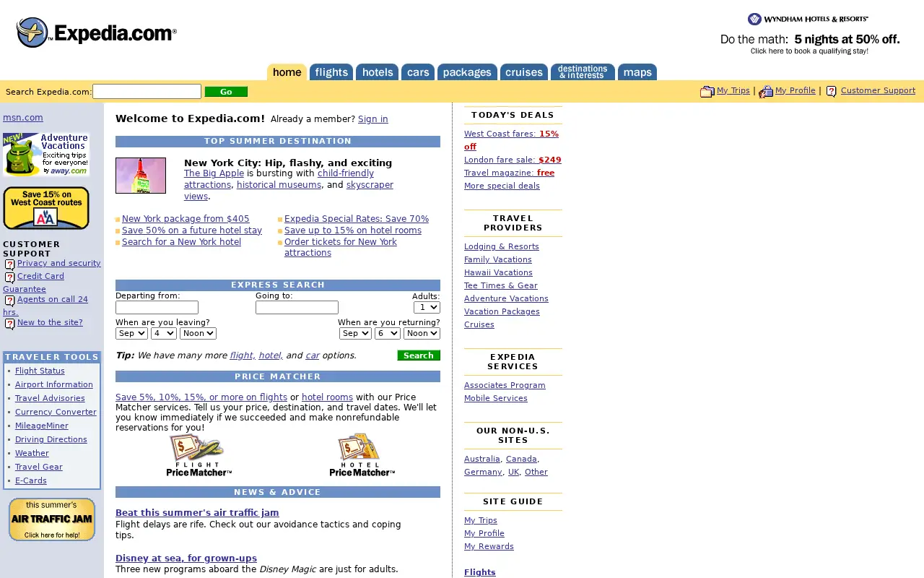Open the Currency Converter link
The height and width of the screenshot is (578, 924).
pos(56,412)
